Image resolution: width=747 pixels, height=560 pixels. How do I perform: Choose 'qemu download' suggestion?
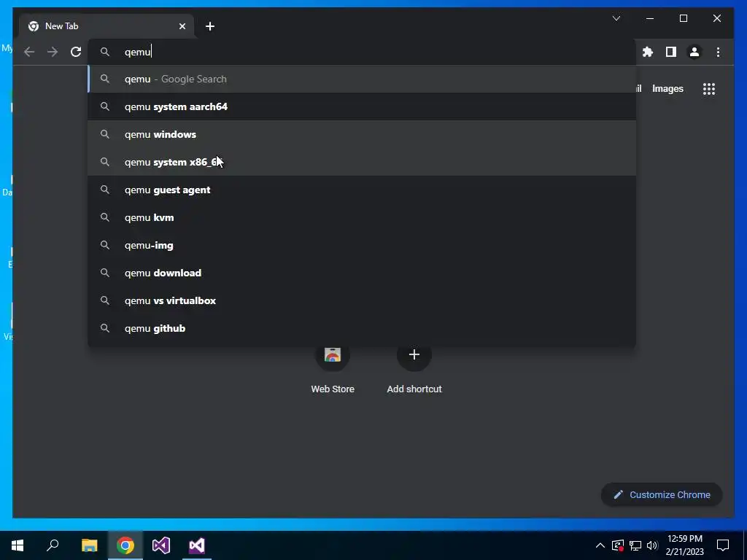[362, 273]
